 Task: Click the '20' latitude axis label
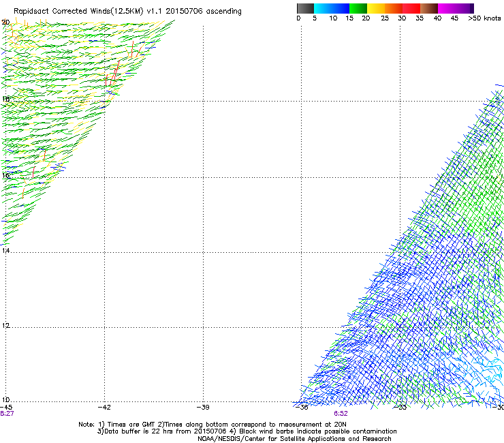tap(5, 22)
